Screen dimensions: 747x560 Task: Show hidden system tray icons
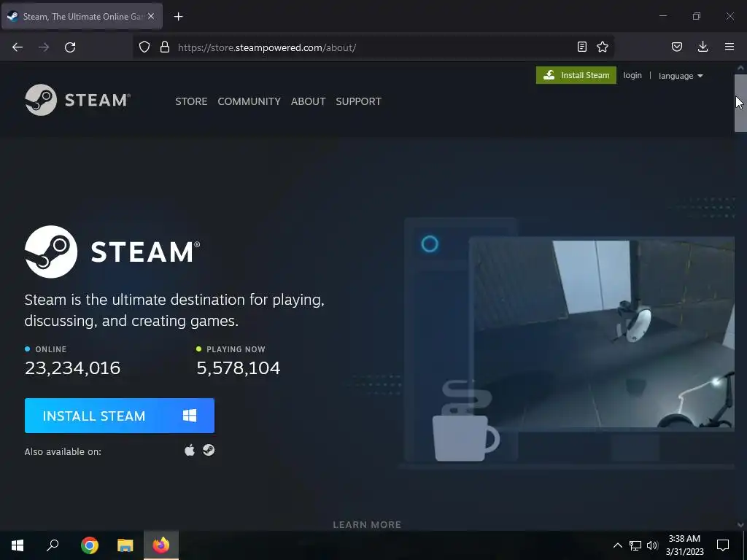(617, 545)
